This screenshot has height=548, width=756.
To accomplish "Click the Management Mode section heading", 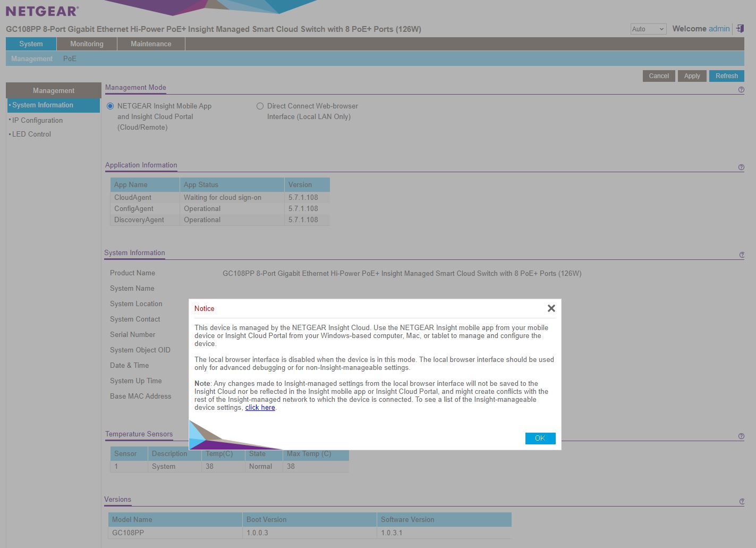I will tap(135, 88).
